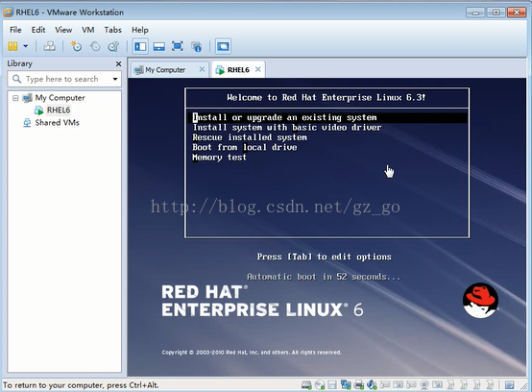Image resolution: width=532 pixels, height=392 pixels.
Task: Toggle the console view button
Action: pyautogui.click(x=223, y=46)
